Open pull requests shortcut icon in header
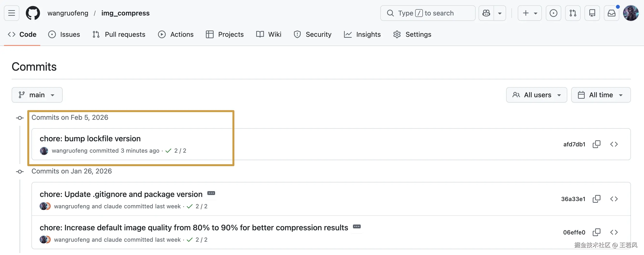Viewport: 644px width, 255px height. pyautogui.click(x=572, y=13)
